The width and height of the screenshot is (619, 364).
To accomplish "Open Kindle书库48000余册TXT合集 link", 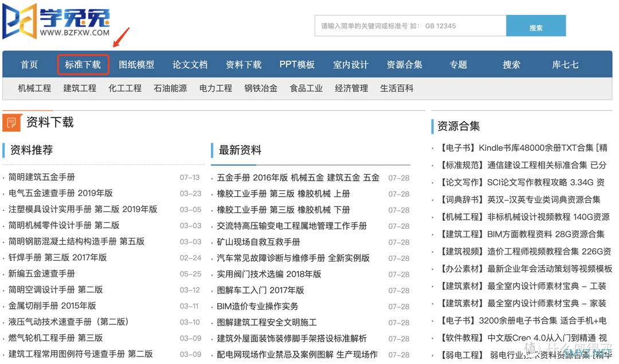I will tap(524, 148).
